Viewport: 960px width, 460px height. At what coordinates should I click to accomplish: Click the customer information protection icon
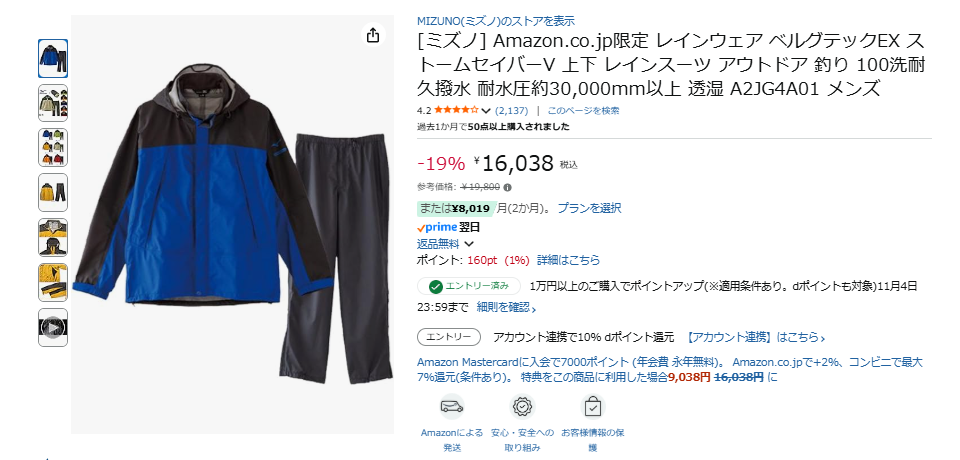593,407
